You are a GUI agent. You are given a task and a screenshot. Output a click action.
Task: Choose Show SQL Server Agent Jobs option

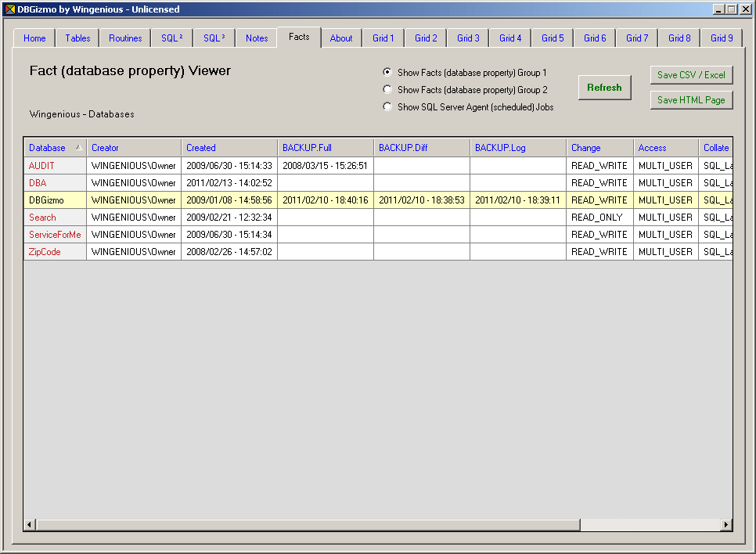tap(387, 107)
